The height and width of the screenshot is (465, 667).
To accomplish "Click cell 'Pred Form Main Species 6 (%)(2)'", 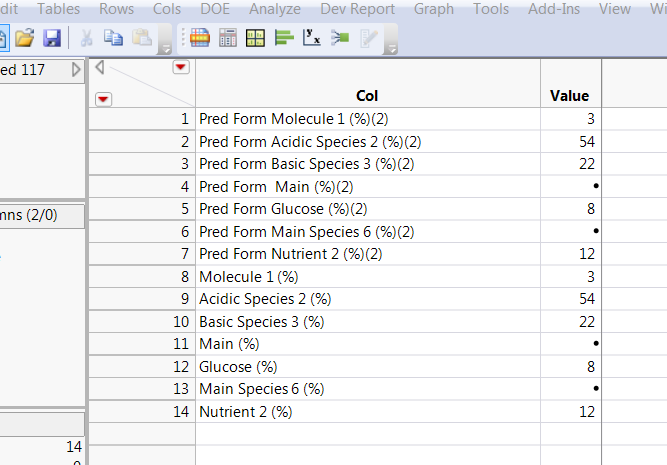I will (x=368, y=231).
